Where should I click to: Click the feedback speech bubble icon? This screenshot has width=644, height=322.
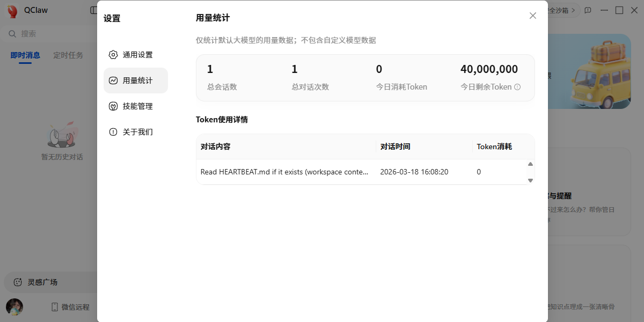tap(588, 10)
